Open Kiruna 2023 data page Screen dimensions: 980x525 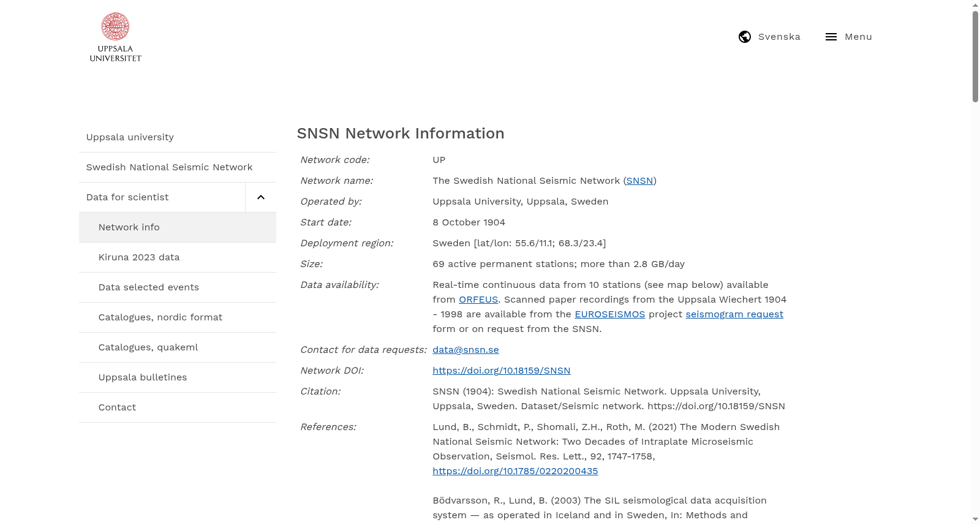[x=178, y=257]
